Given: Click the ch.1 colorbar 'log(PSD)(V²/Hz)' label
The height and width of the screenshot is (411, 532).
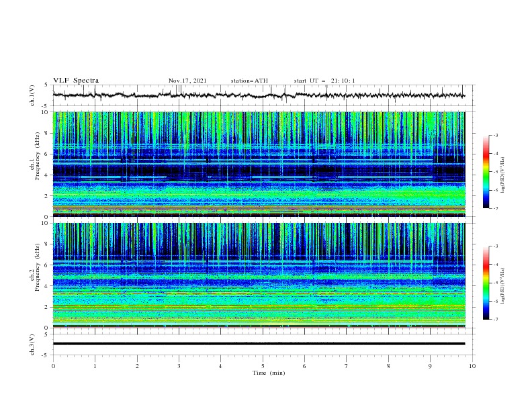Looking at the screenshot, I should 503,175.
